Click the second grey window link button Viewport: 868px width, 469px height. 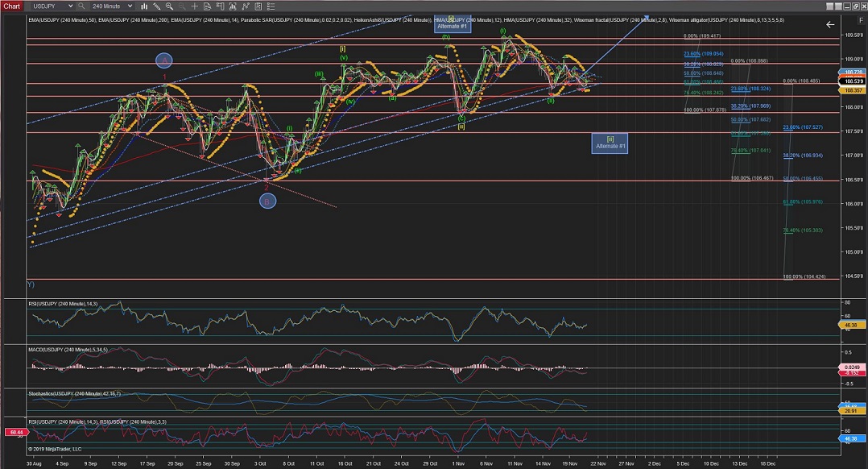(839, 6)
